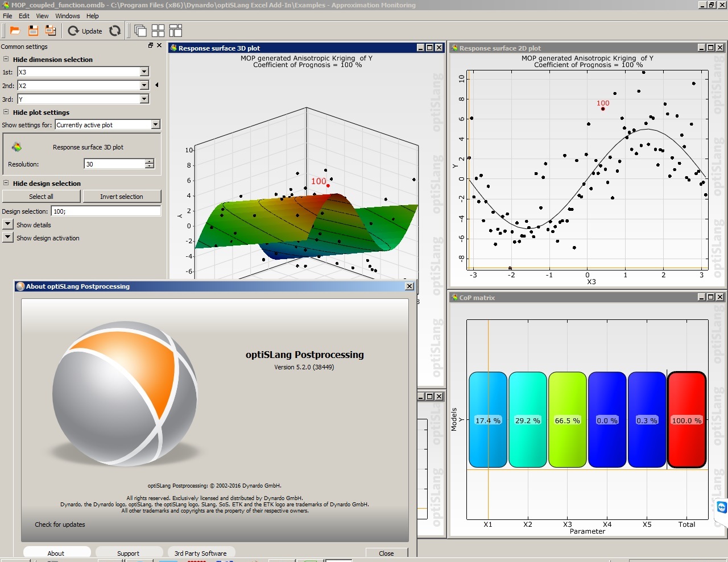Click the optiSLang sphere logo in About dialog
728x562 pixels.
(x=125, y=394)
